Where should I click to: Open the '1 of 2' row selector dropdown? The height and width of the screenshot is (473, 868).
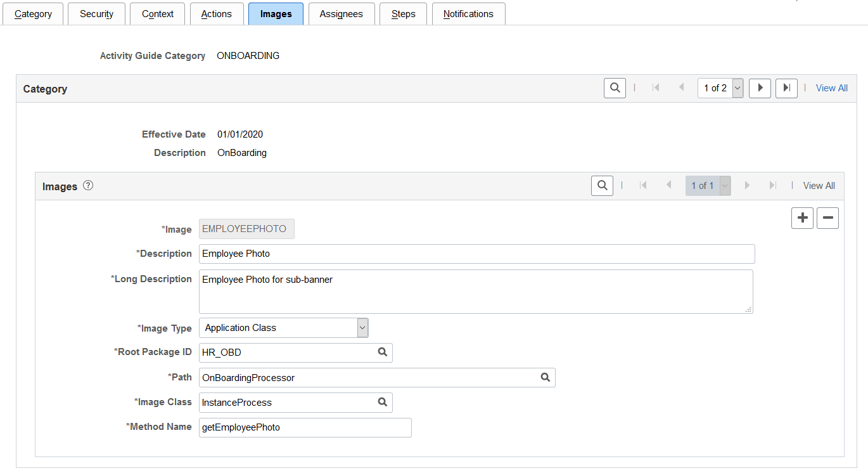pos(736,87)
